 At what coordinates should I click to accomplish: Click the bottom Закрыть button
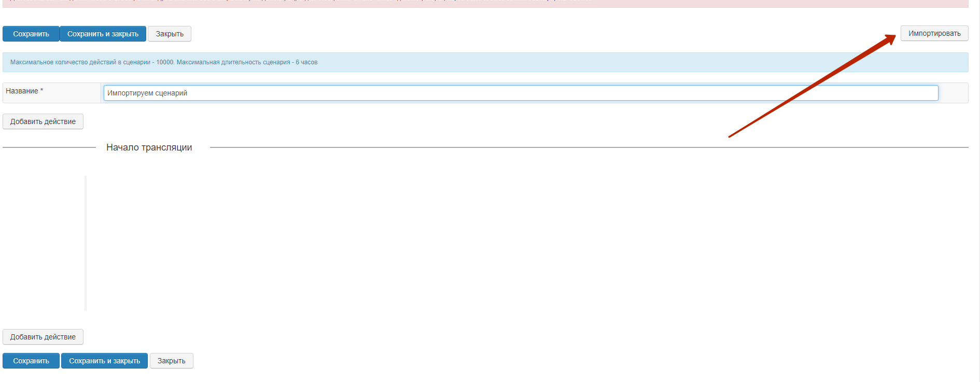tap(171, 361)
